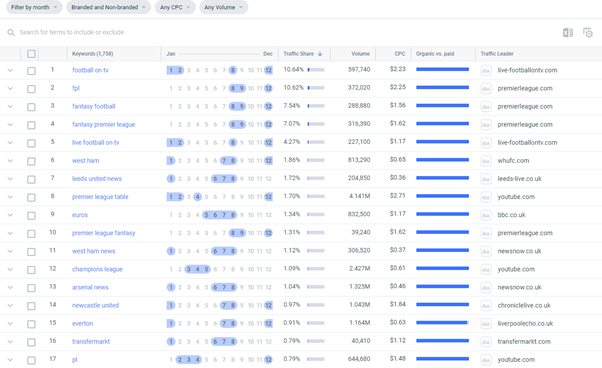Expand the 'transfermarkt' row chevron
Viewport: 602px width, 368px height.
10,342
